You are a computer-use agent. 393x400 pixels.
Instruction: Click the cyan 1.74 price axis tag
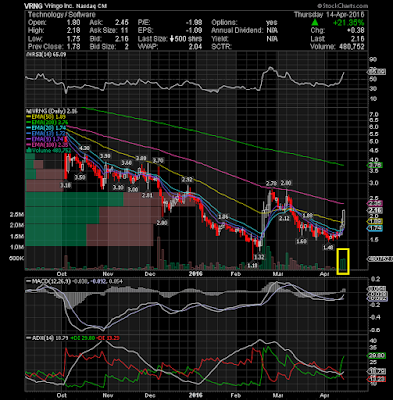[x=375, y=228]
